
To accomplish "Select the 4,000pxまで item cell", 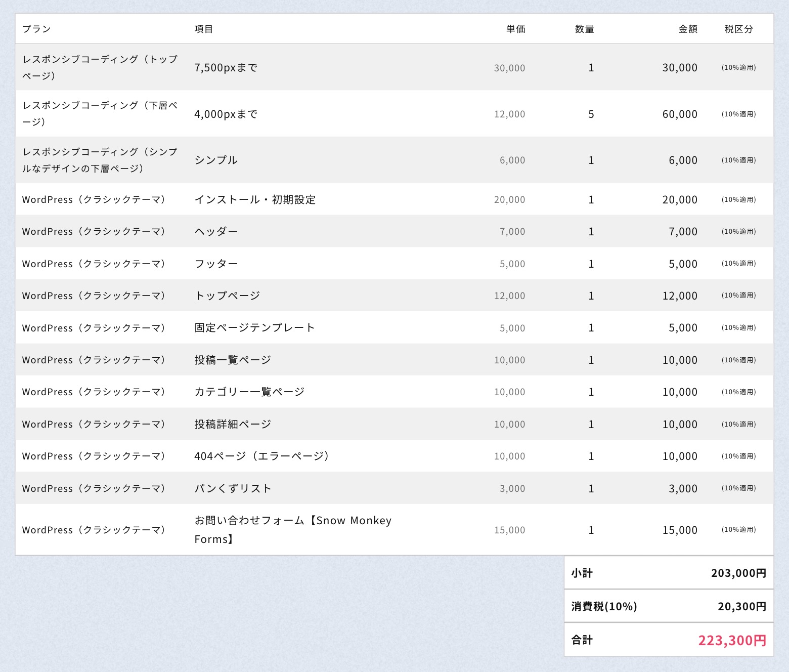I will (226, 114).
